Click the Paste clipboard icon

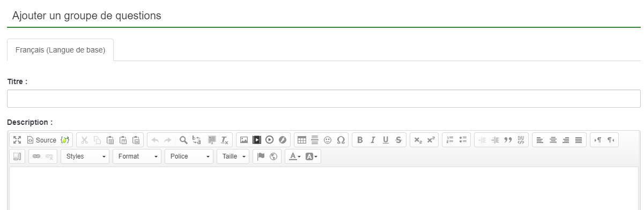pyautogui.click(x=110, y=140)
